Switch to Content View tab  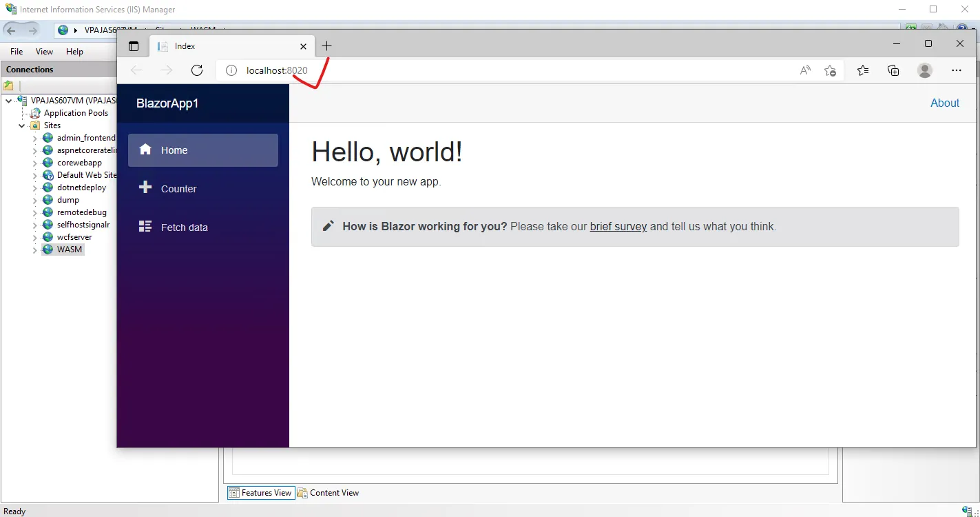[x=329, y=493]
